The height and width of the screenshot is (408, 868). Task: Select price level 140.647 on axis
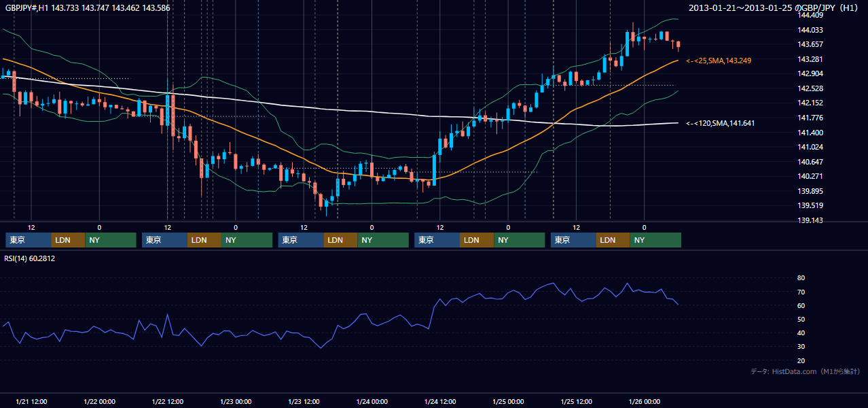(811, 162)
